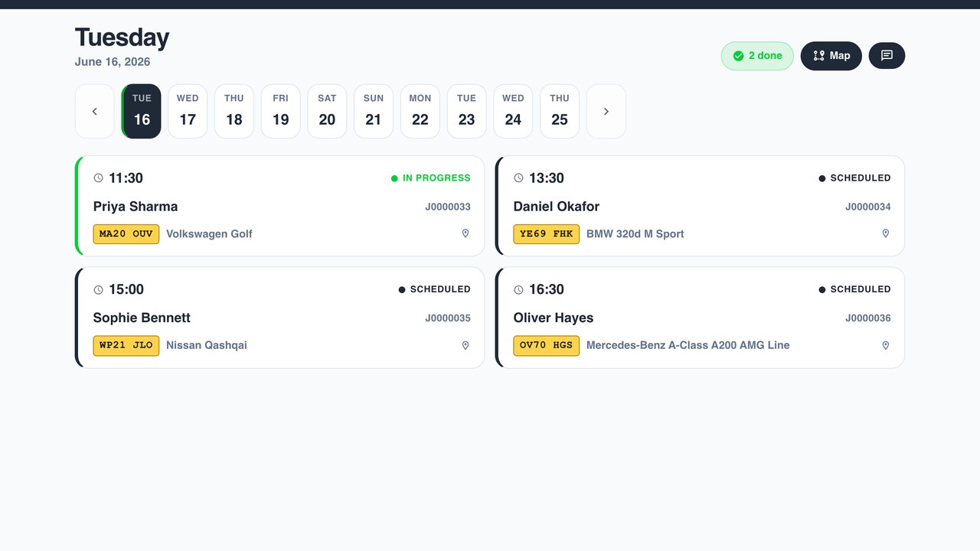The image size is (980, 551).
Task: Click the clock icon beside 15:00
Action: [x=98, y=290]
